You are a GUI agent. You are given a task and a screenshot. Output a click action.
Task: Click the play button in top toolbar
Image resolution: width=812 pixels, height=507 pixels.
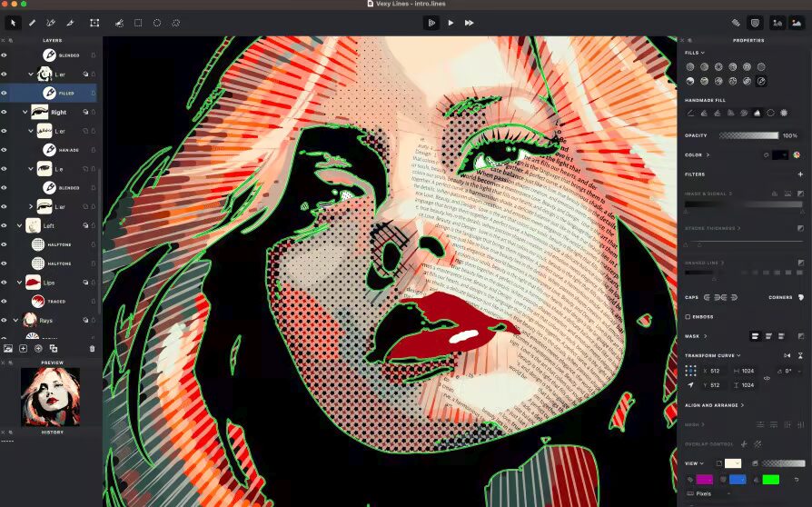451,23
